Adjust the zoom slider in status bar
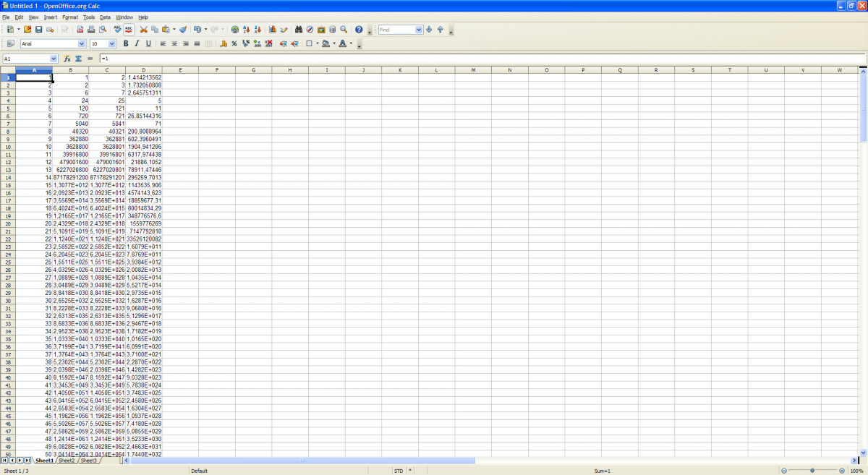This screenshot has height=475, width=868. point(812,471)
